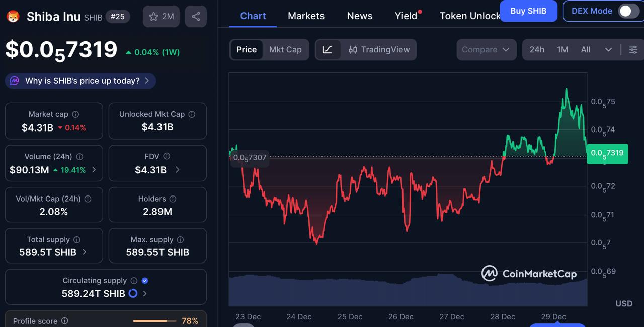Click the CoinMarketCap logo on the chart
644x327 pixels.
pyautogui.click(x=528, y=274)
